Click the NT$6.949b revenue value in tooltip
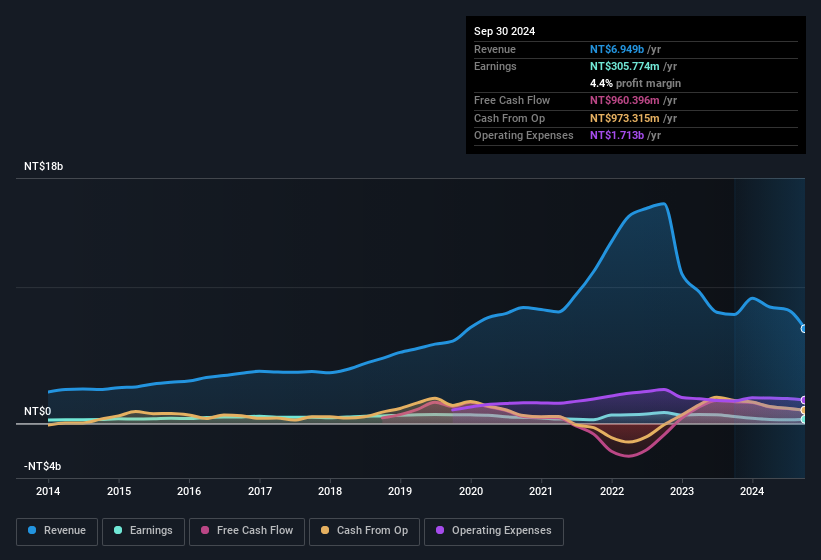The height and width of the screenshot is (560, 821). pos(617,49)
